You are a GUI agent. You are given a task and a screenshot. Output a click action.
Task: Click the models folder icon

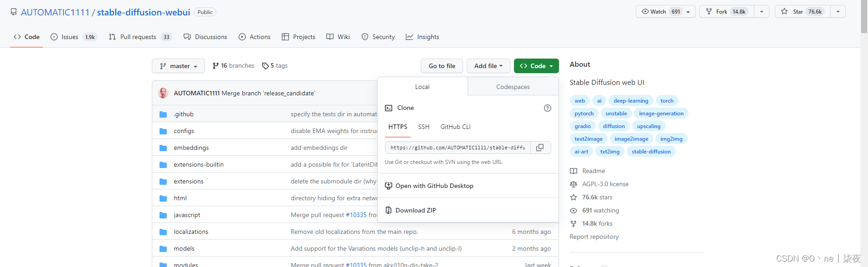point(163,249)
